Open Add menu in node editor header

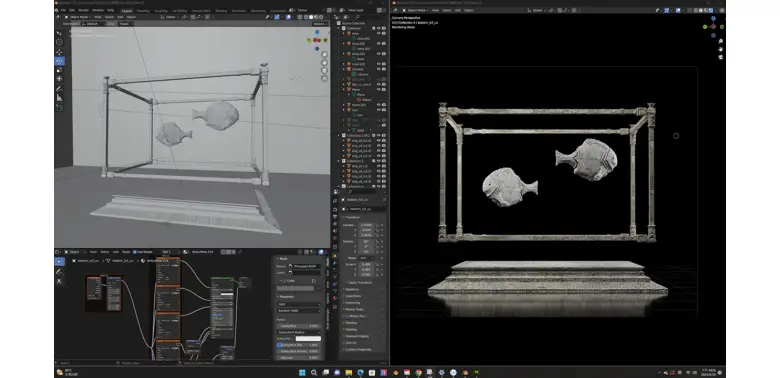pos(115,252)
